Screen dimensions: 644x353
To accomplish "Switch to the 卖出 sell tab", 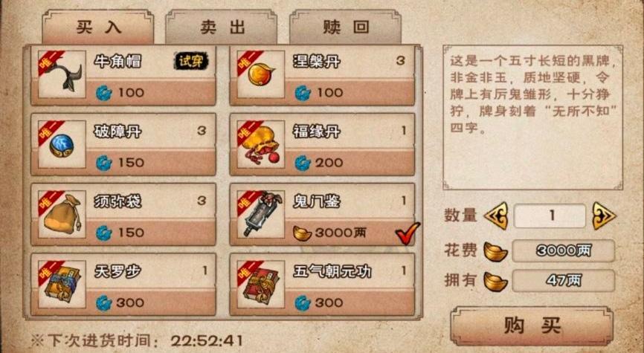I will 222,27.
